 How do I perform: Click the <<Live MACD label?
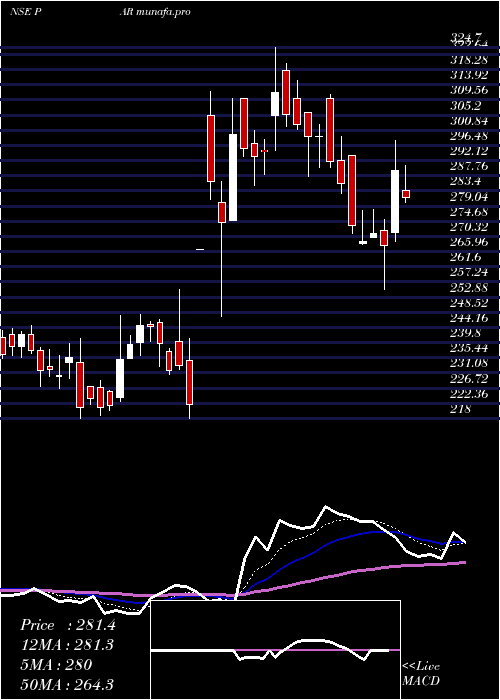[x=421, y=674]
